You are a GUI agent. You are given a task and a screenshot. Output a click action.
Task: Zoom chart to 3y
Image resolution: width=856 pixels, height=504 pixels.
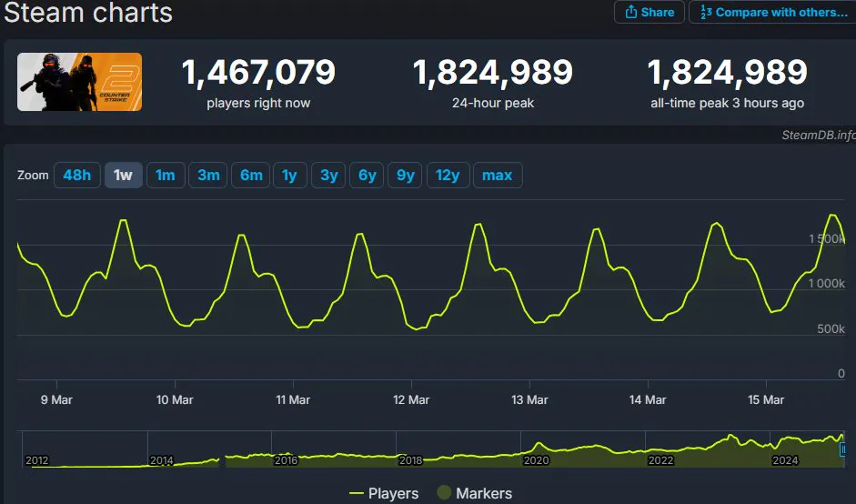(328, 176)
